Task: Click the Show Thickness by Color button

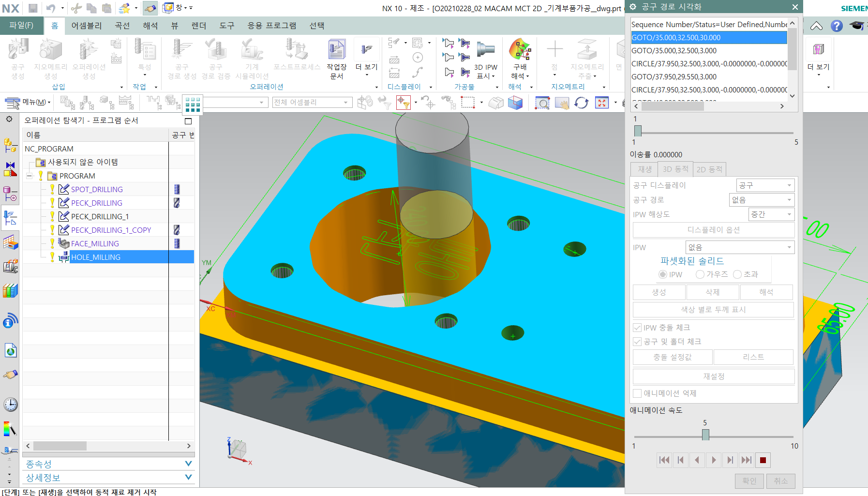Action: click(714, 310)
